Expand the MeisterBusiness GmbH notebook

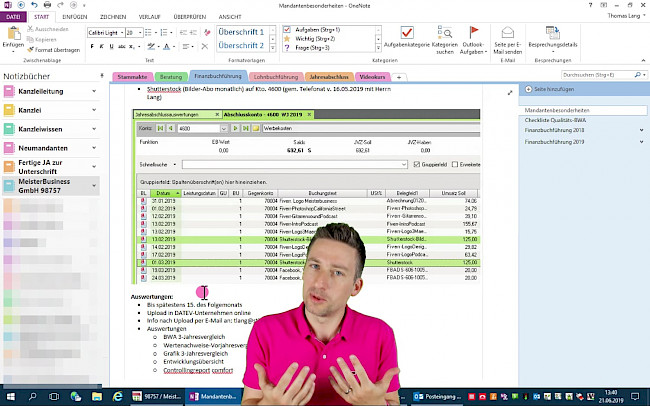[95, 186]
